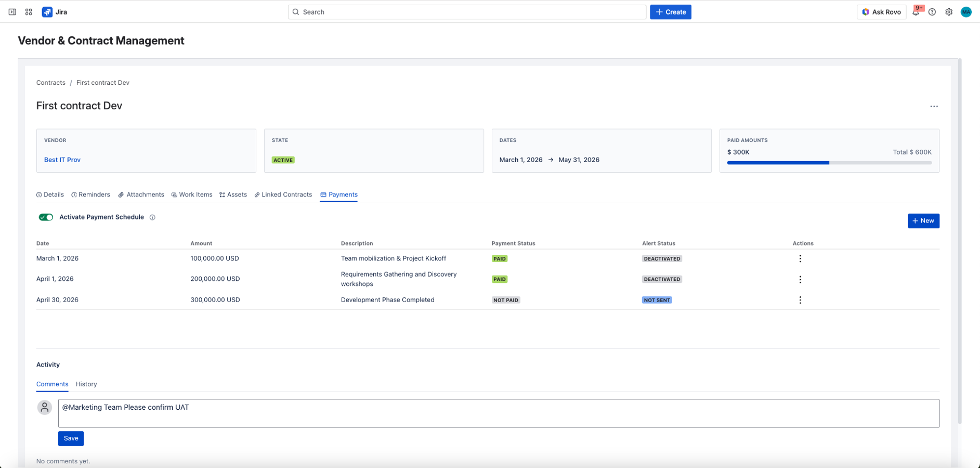Open the Best IT Prov vendor link
Viewport: 980px width, 468px height.
coord(62,160)
